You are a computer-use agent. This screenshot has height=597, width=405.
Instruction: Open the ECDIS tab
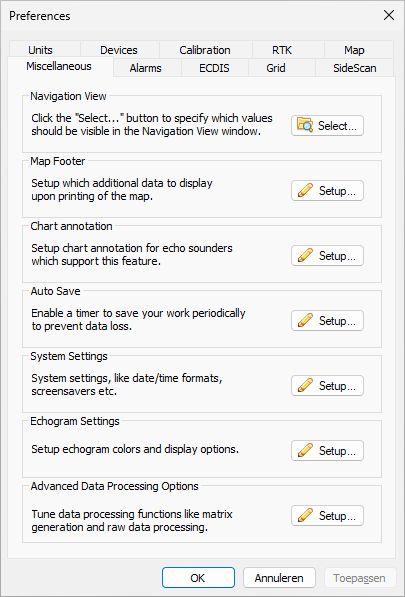click(x=214, y=68)
